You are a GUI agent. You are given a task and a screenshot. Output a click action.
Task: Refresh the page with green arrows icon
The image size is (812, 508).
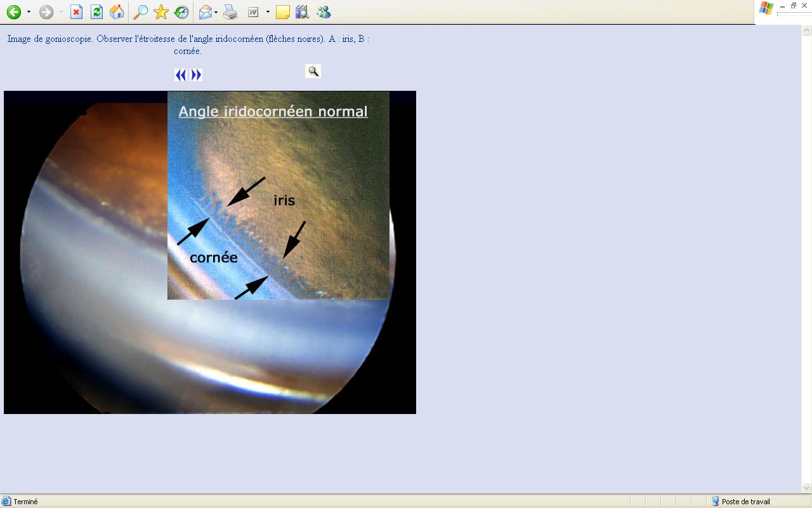96,12
